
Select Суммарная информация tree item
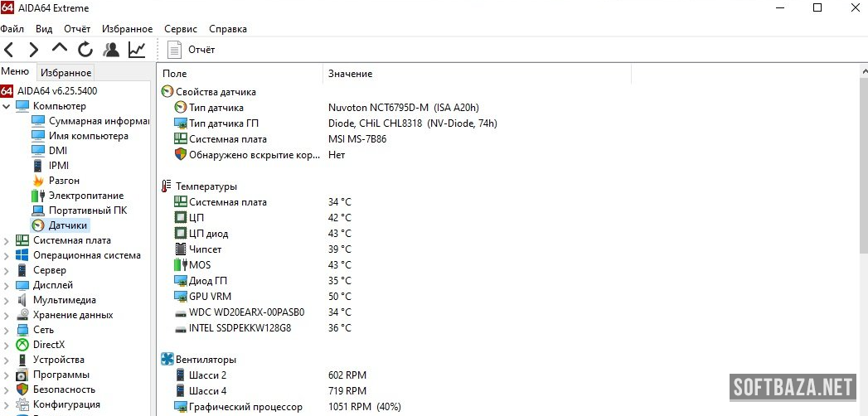[x=98, y=121]
